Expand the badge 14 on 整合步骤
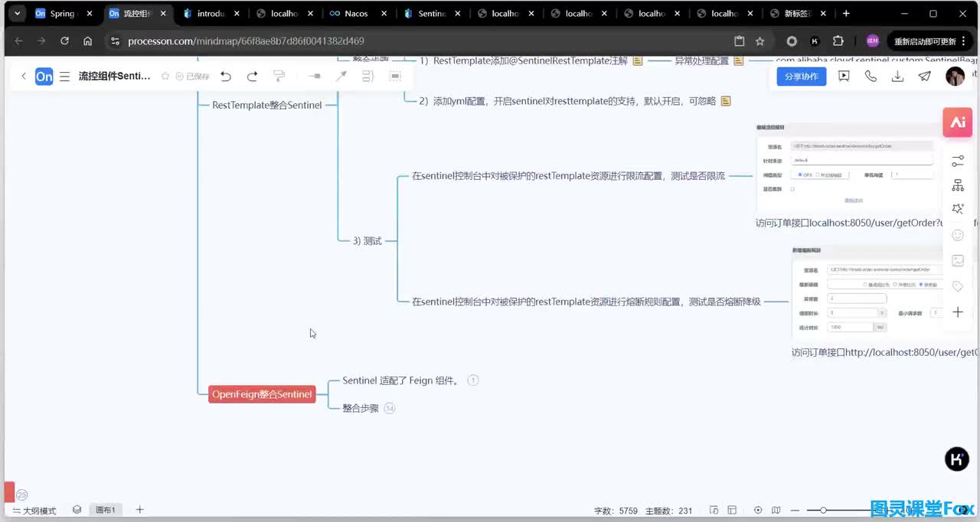980x522 pixels. 390,409
